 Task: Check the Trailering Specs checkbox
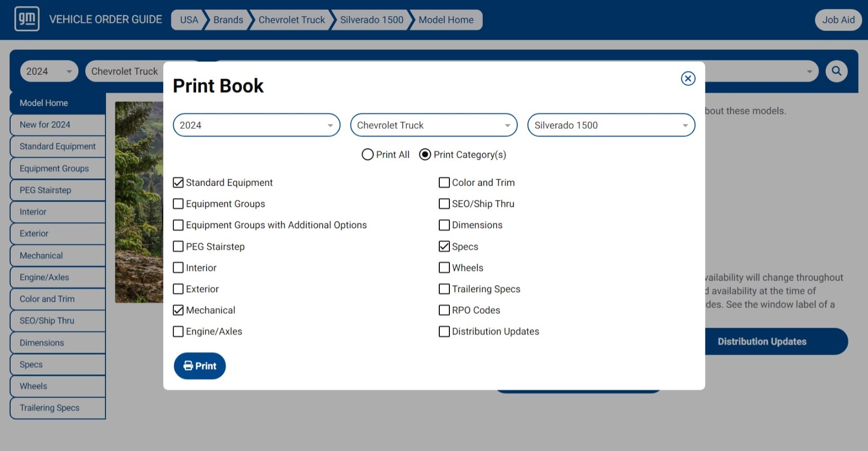[445, 289]
